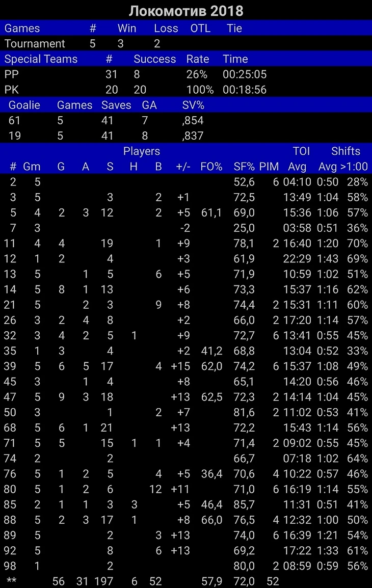
Task: Select PK rate value 100%
Action: click(200, 90)
